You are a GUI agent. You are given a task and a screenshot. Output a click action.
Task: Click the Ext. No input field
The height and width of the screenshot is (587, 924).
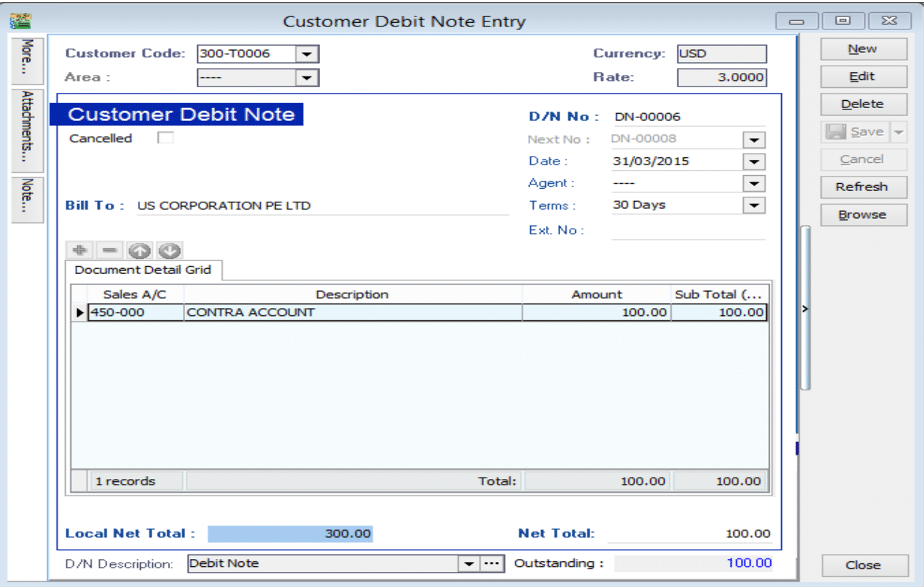click(x=679, y=230)
